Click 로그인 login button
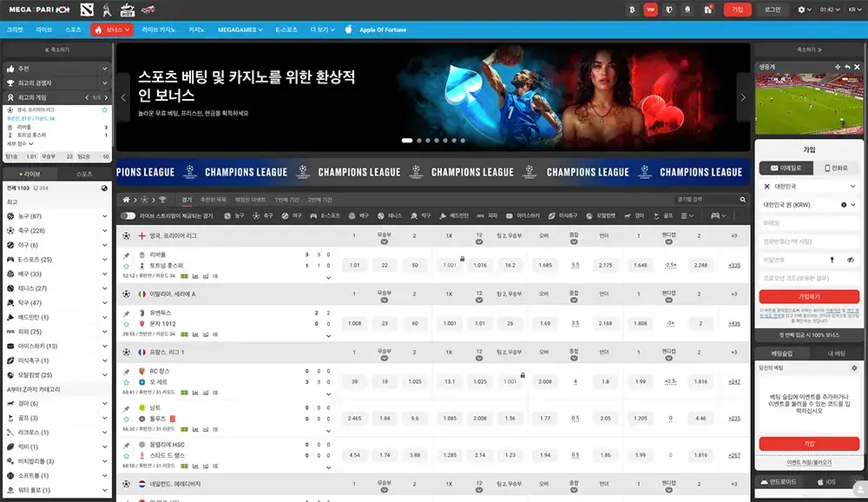This screenshot has width=868, height=502. [773, 10]
